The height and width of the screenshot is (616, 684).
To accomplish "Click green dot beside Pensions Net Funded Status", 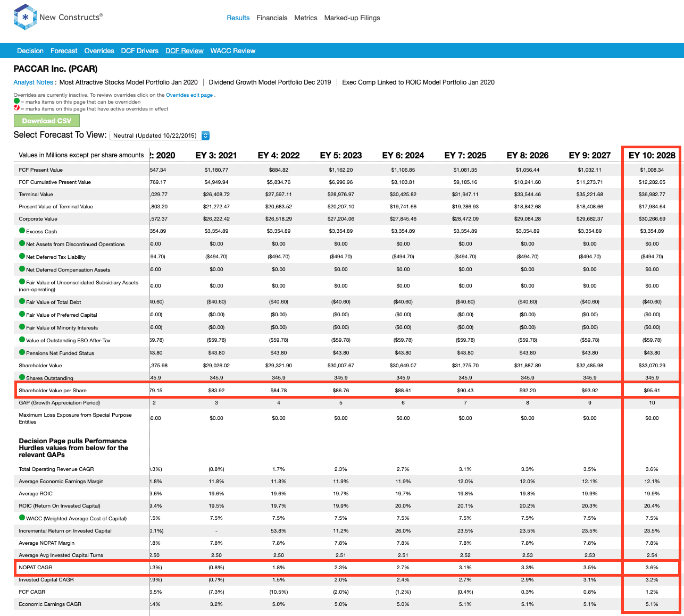I will click(x=22, y=352).
